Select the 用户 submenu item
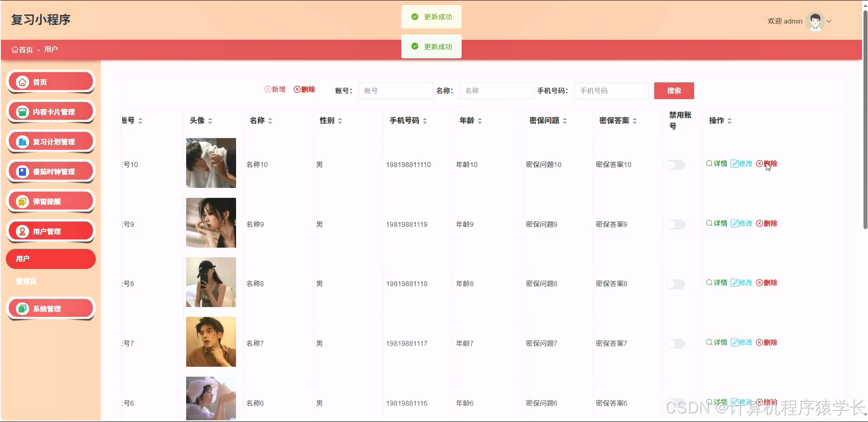This screenshot has width=868, height=422. (50, 259)
